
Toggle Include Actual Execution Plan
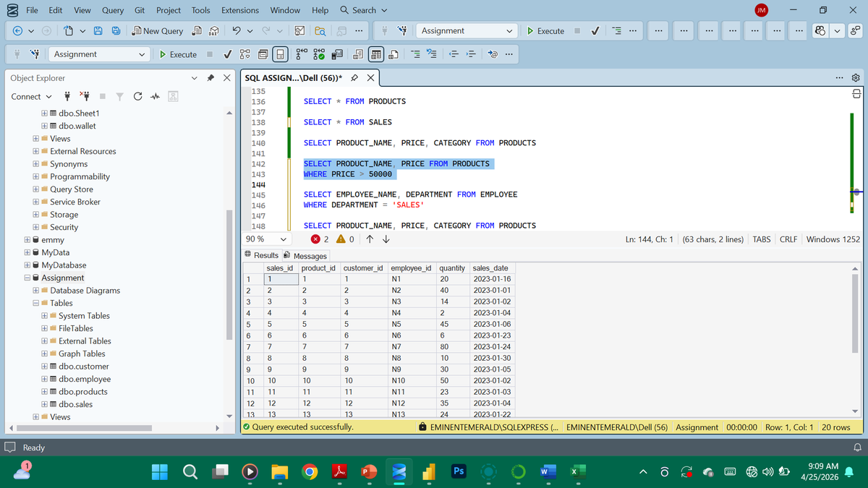point(302,54)
